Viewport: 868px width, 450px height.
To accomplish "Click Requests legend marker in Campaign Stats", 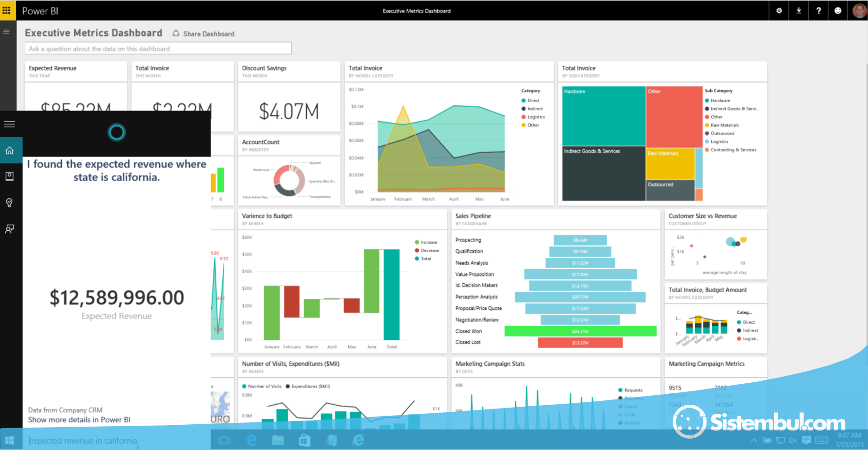I will pos(620,390).
